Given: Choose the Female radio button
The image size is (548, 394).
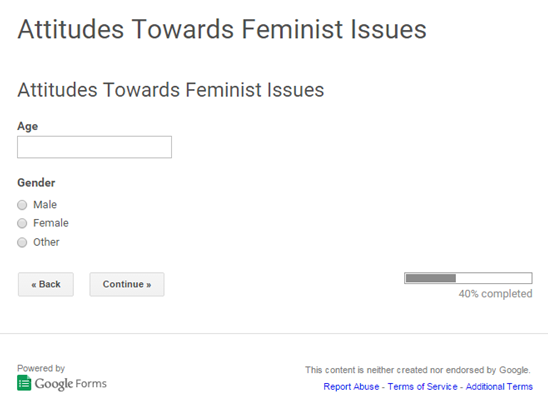Looking at the screenshot, I should tap(22, 223).
